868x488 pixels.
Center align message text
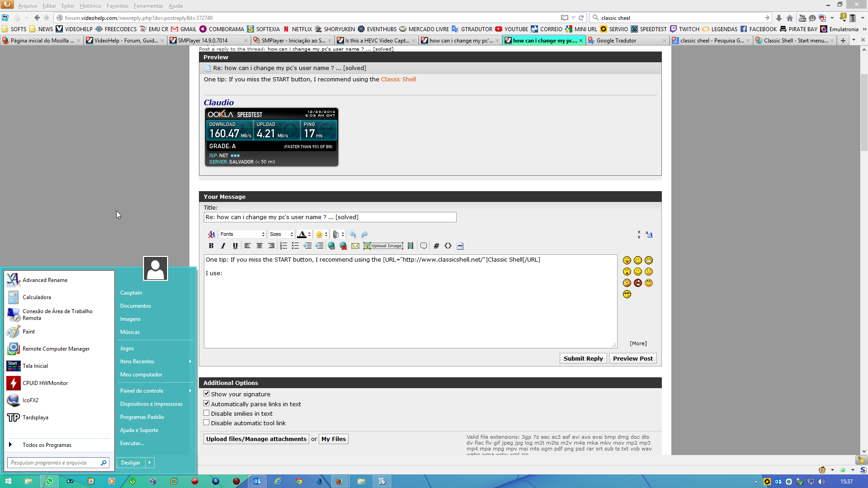[259, 246]
